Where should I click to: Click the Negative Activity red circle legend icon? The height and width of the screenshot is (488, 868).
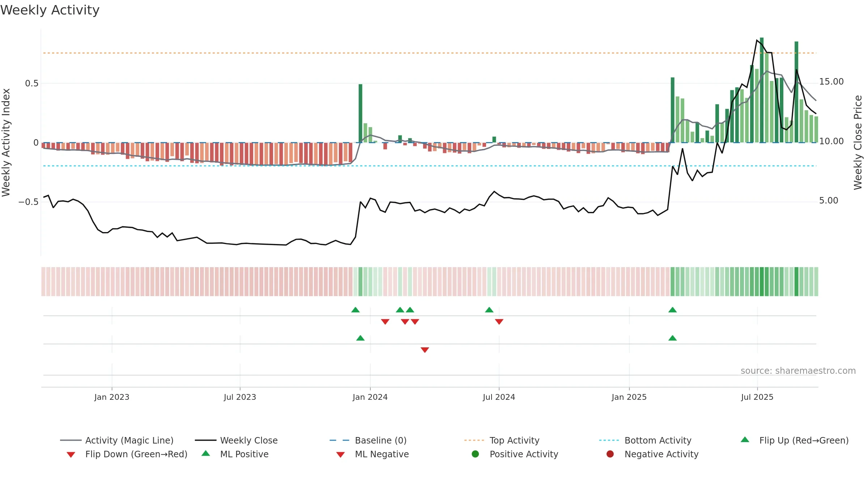pos(610,454)
